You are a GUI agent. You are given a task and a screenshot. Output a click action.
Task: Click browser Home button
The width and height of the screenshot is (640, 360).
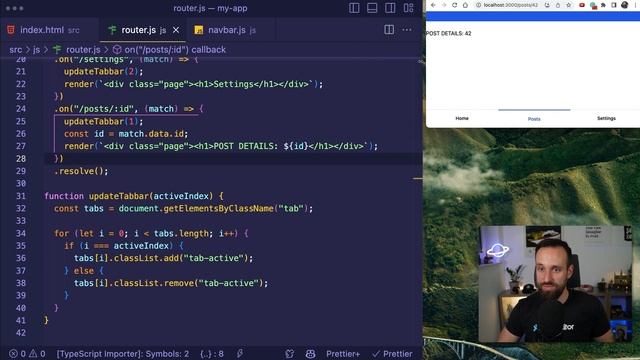(465, 5)
